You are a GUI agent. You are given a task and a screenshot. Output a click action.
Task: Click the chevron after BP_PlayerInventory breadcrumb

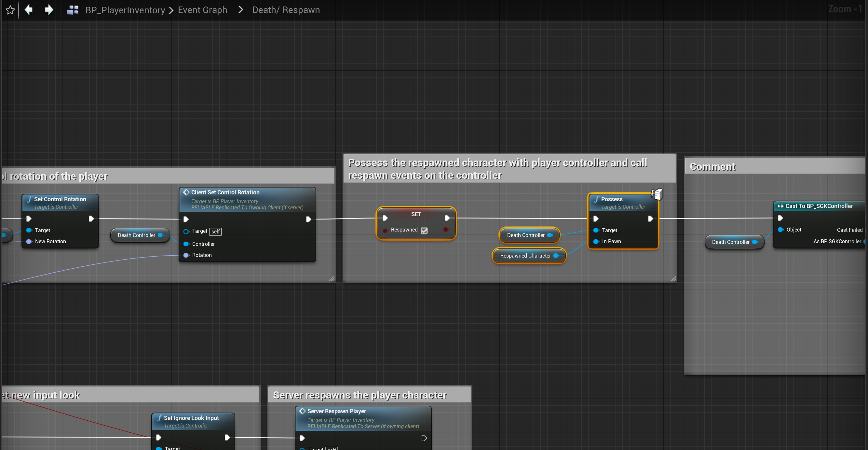(171, 10)
